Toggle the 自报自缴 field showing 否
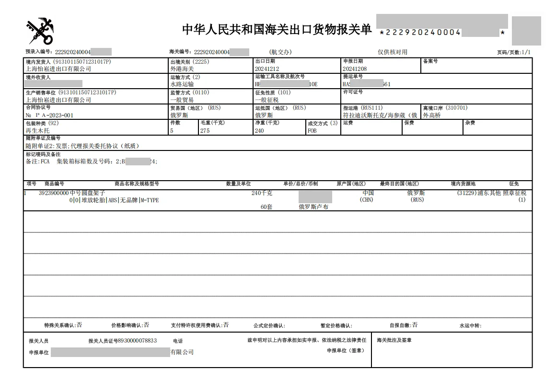Viewport: 556px width, 392px height. 416,324
